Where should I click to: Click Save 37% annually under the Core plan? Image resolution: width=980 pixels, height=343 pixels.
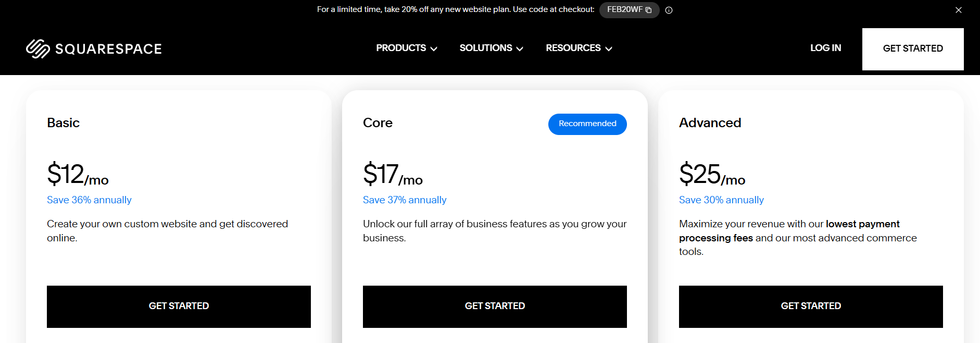pos(405,200)
